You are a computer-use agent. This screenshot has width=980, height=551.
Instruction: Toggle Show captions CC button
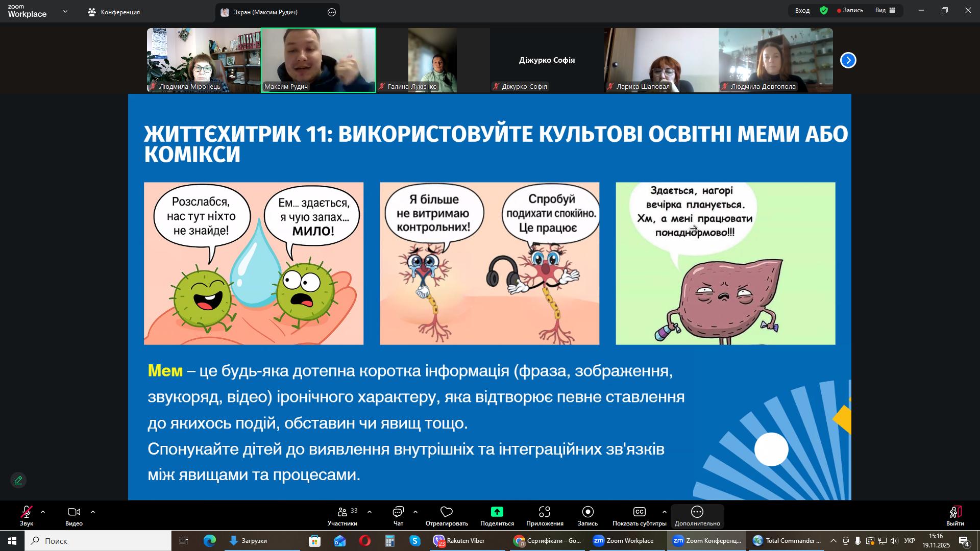click(x=639, y=512)
